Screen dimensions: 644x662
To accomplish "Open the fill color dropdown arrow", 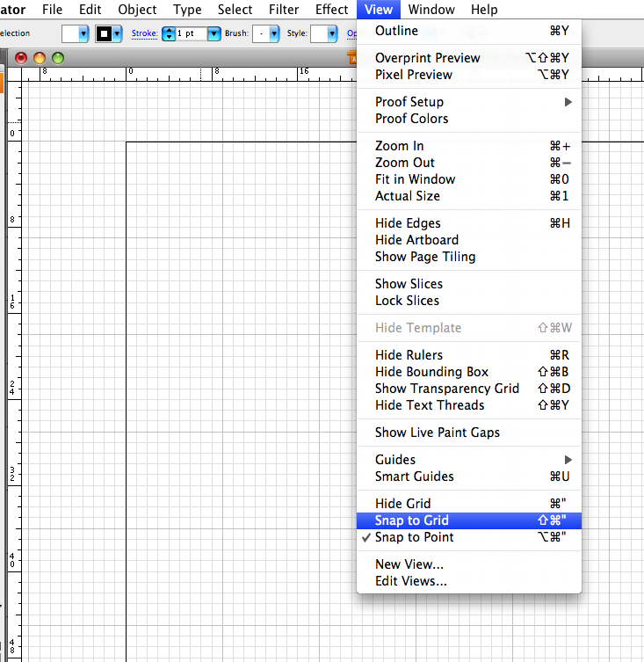I will 83,33.
